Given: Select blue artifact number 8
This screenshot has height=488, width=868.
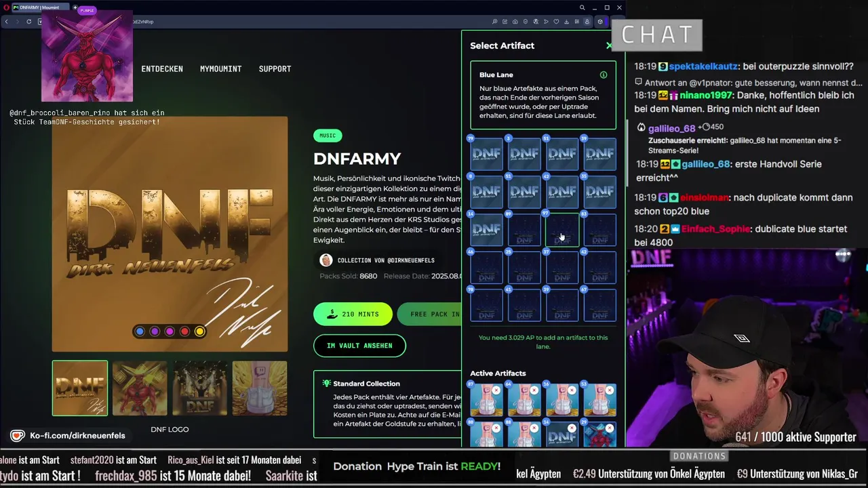Looking at the screenshot, I should [x=487, y=192].
